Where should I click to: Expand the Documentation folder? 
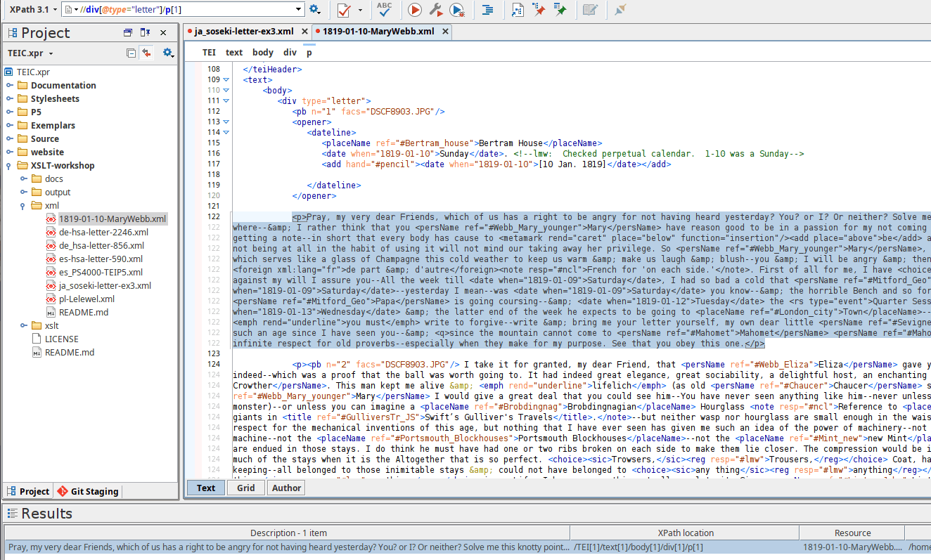coord(10,86)
